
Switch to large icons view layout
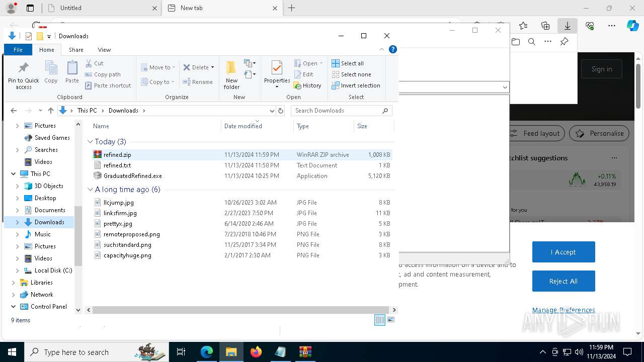point(391,320)
